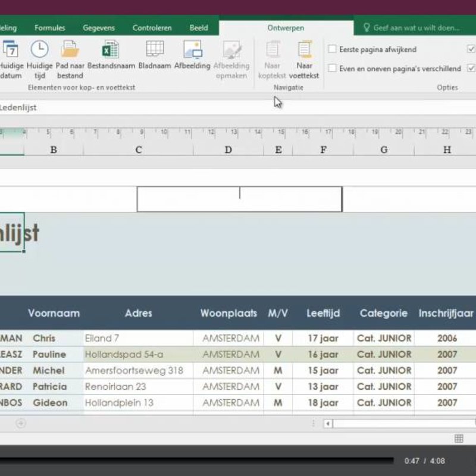Select column F header

pyautogui.click(x=323, y=150)
